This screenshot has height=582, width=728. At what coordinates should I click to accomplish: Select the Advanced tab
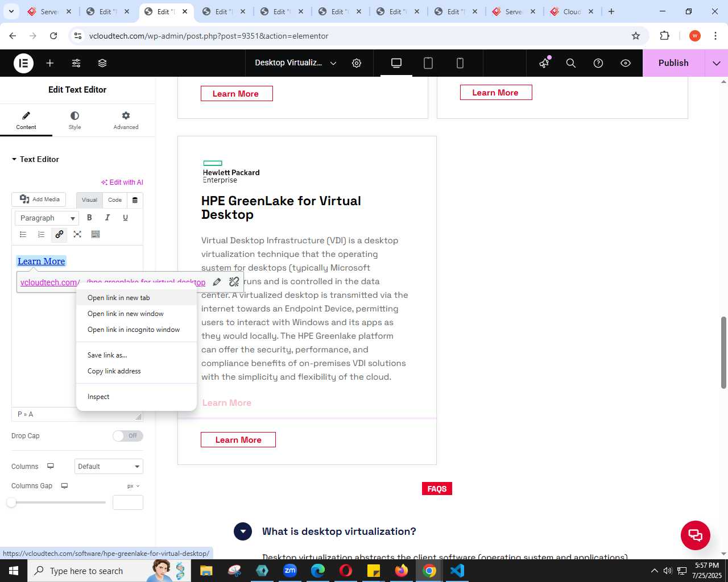click(126, 120)
